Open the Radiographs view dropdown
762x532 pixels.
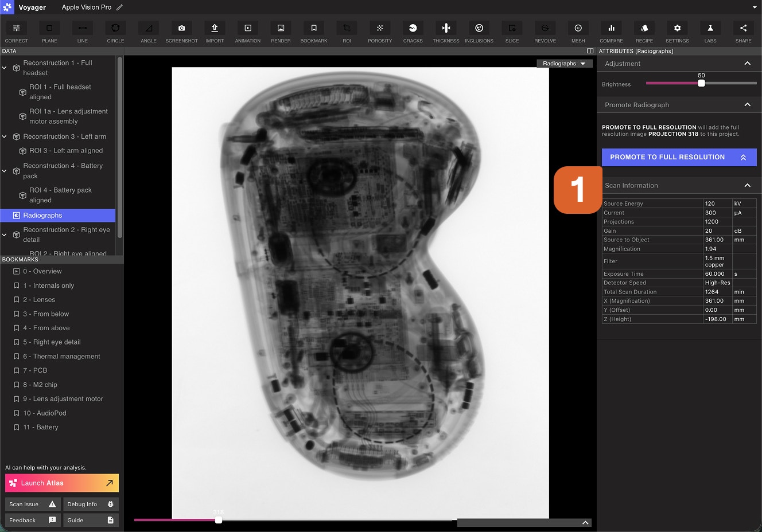coord(564,64)
